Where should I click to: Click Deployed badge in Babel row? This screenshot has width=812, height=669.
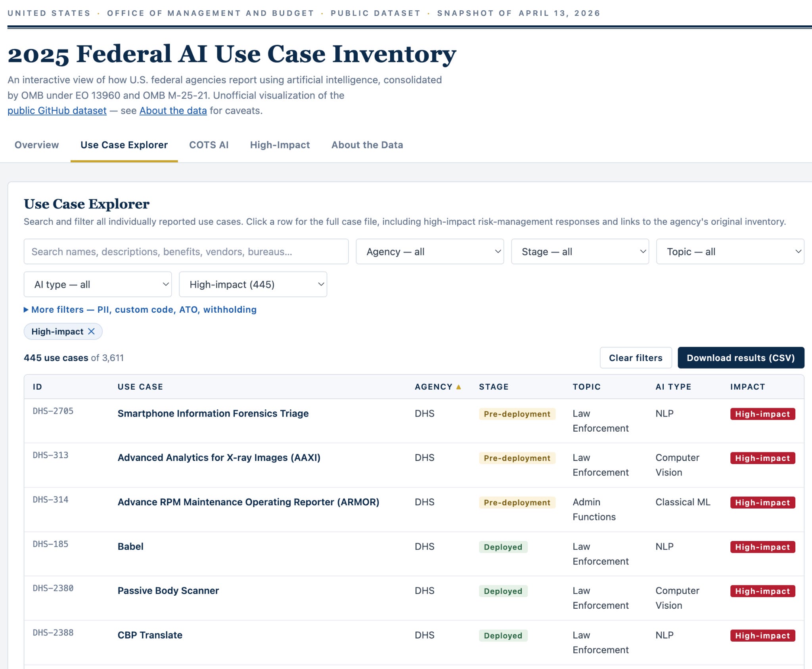[503, 547]
